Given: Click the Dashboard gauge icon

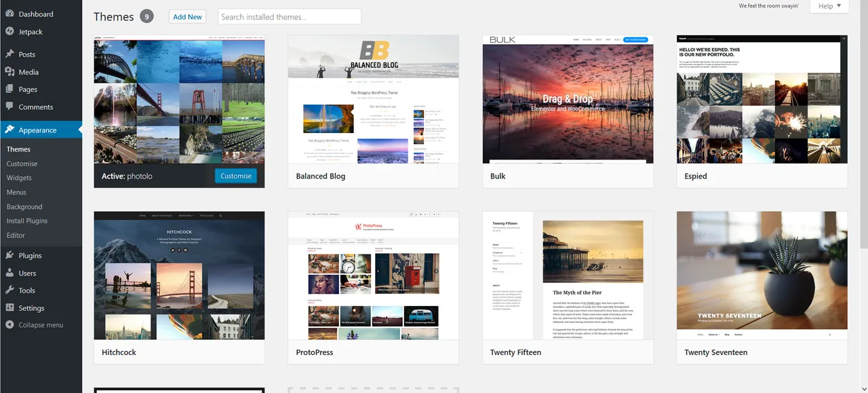Looking at the screenshot, I should click(x=9, y=14).
